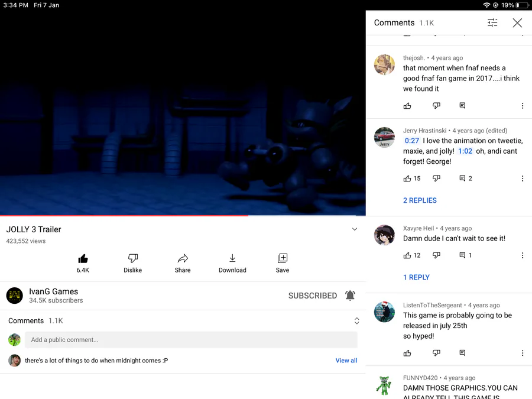The width and height of the screenshot is (532, 399).
Task: Open the IvanG Games channel name
Action: 54,291
